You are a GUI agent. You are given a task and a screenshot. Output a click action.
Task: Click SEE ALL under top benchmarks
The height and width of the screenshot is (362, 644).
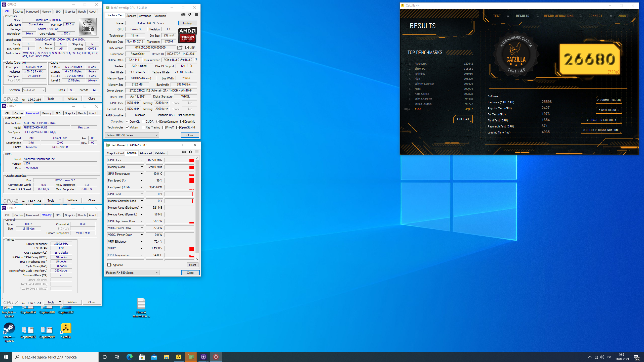tap(463, 119)
